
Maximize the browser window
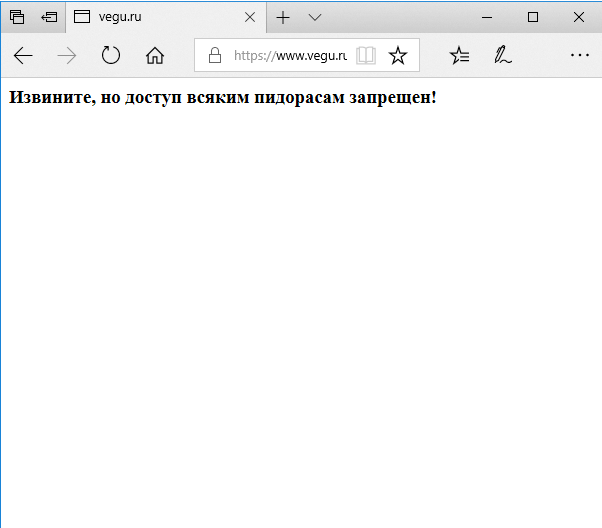[x=533, y=17]
